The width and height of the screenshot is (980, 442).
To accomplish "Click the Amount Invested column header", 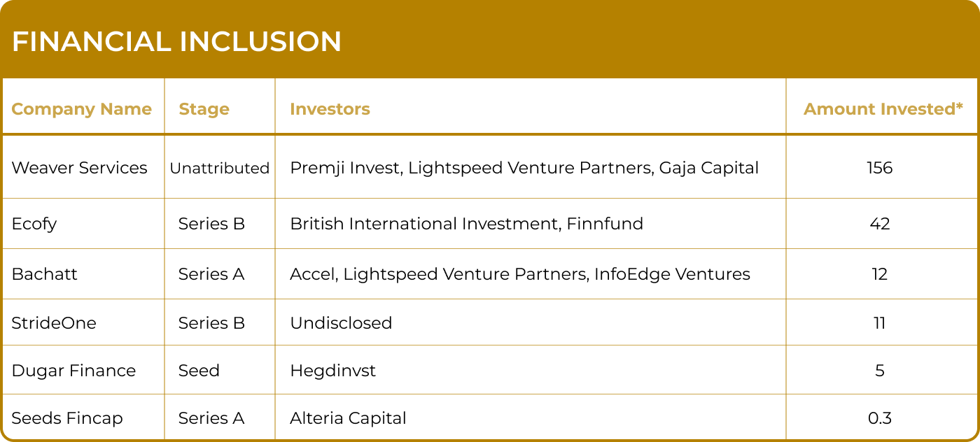I will point(883,109).
